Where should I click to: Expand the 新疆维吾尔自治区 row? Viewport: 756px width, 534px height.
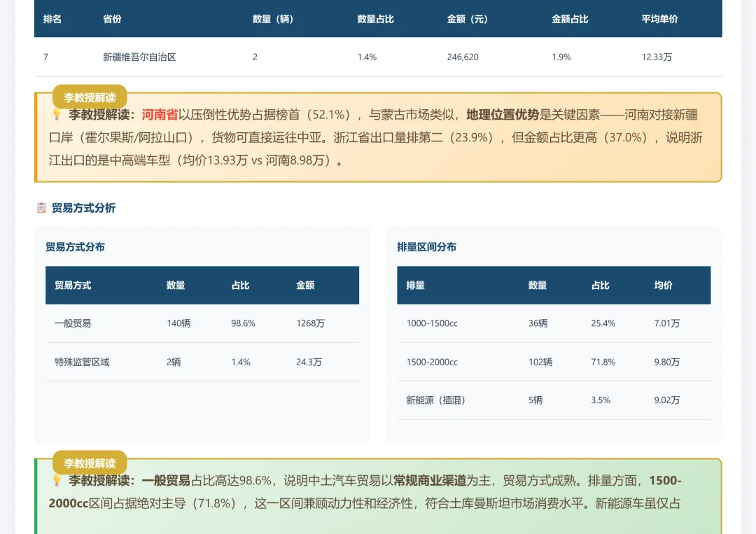pos(137,57)
